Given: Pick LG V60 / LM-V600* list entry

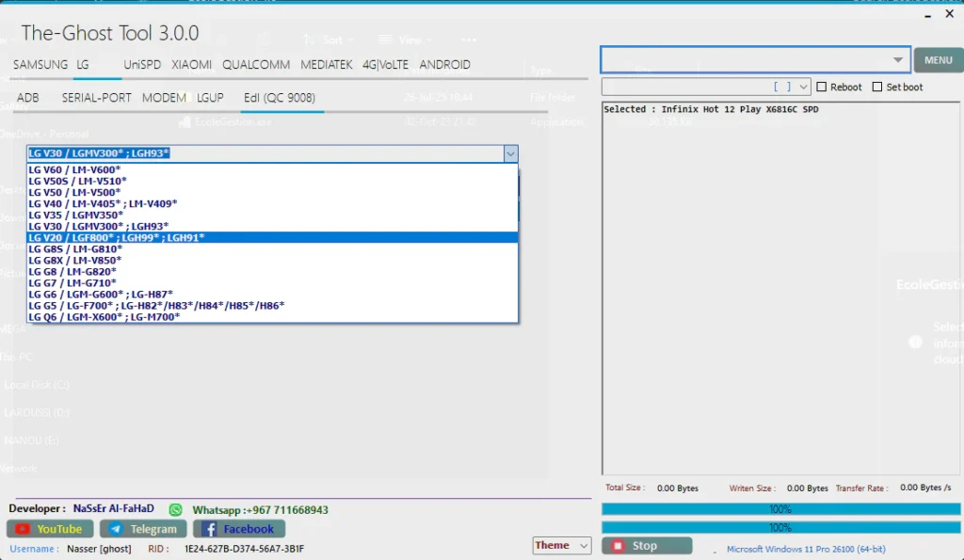Looking at the screenshot, I should click(75, 170).
